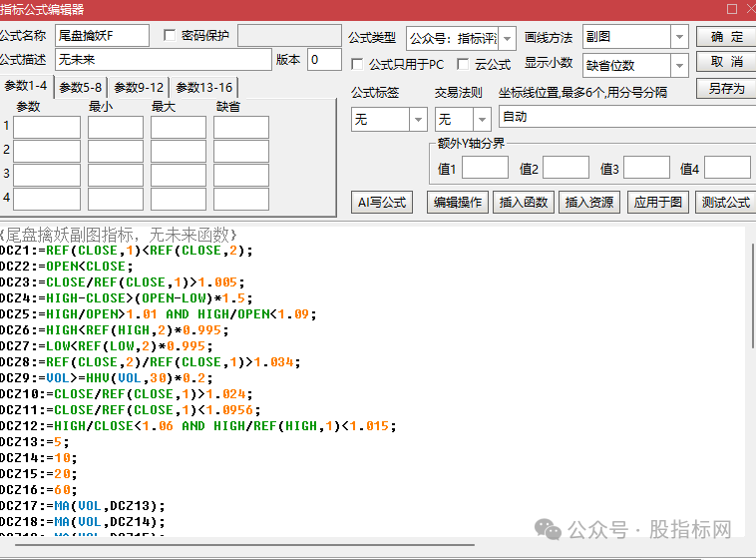
Task: Click the row 2 最大 field
Action: pos(179,151)
